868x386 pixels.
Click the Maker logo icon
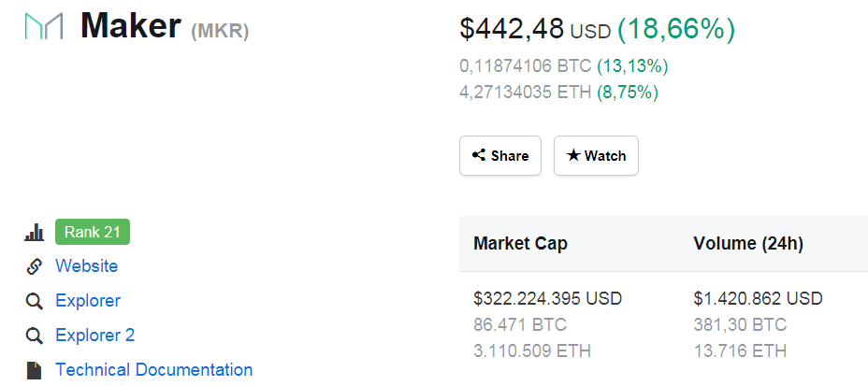pyautogui.click(x=44, y=26)
